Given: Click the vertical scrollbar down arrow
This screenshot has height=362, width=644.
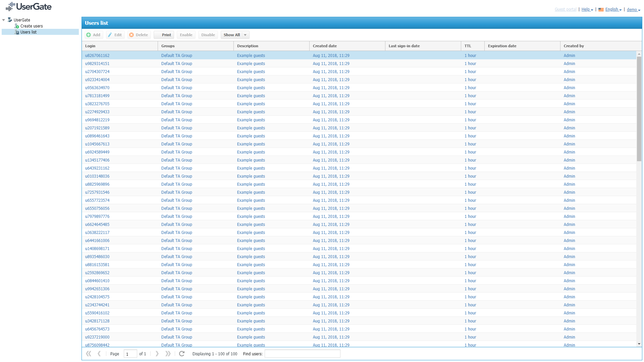Looking at the screenshot, I should pyautogui.click(x=639, y=344).
